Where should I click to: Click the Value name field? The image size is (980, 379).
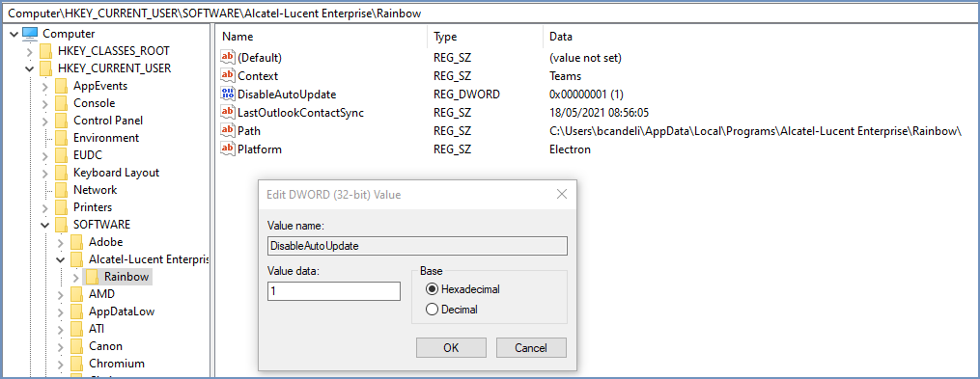(x=417, y=245)
